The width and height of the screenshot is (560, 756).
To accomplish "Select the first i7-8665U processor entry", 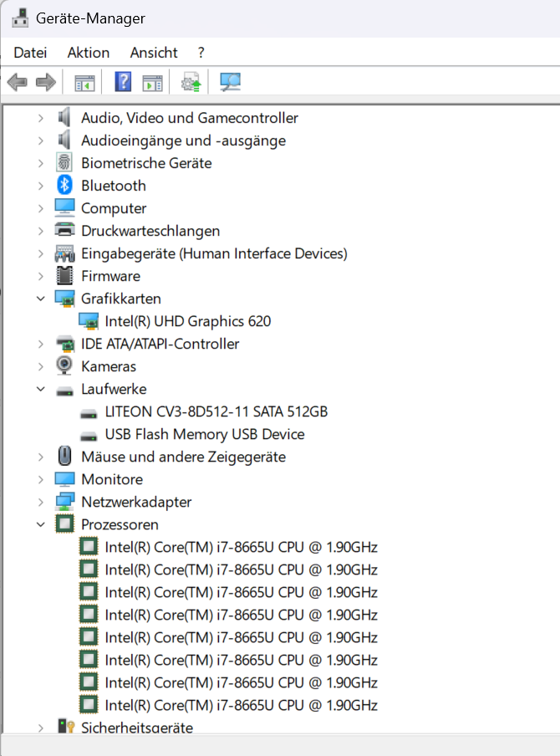I will [x=241, y=547].
